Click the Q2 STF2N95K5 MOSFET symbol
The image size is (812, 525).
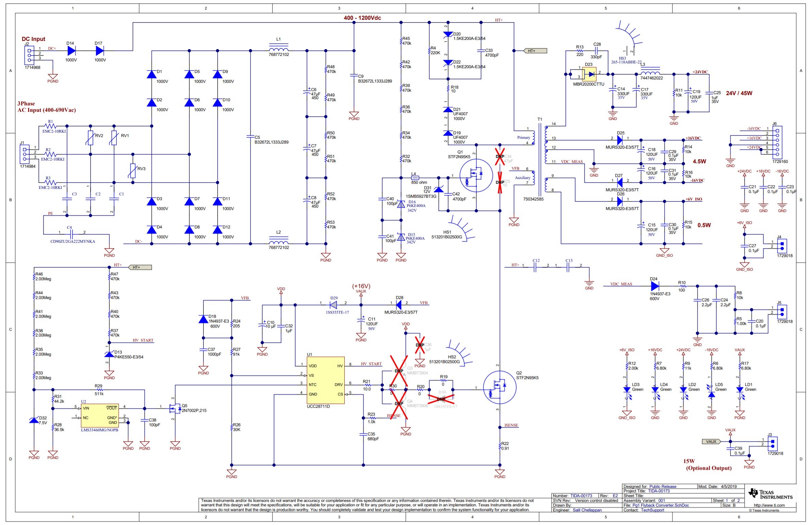(x=499, y=388)
